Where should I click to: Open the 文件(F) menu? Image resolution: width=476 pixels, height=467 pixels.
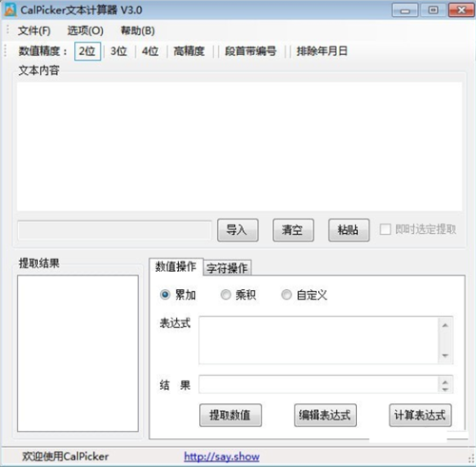(34, 30)
